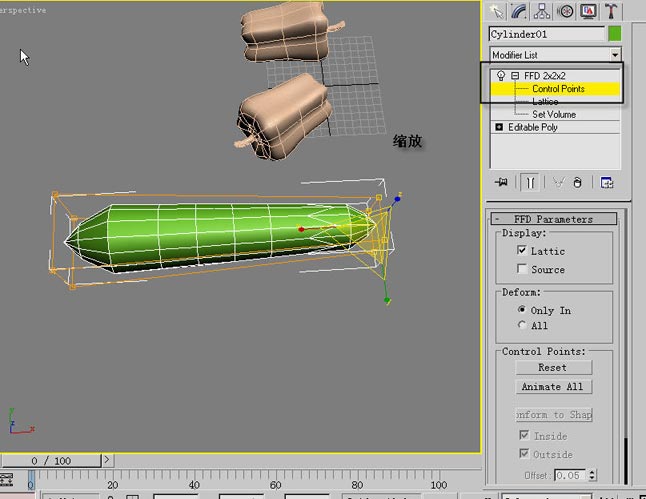646x499 pixels.
Task: Click Remove Modifier trash icon
Action: click(x=578, y=182)
